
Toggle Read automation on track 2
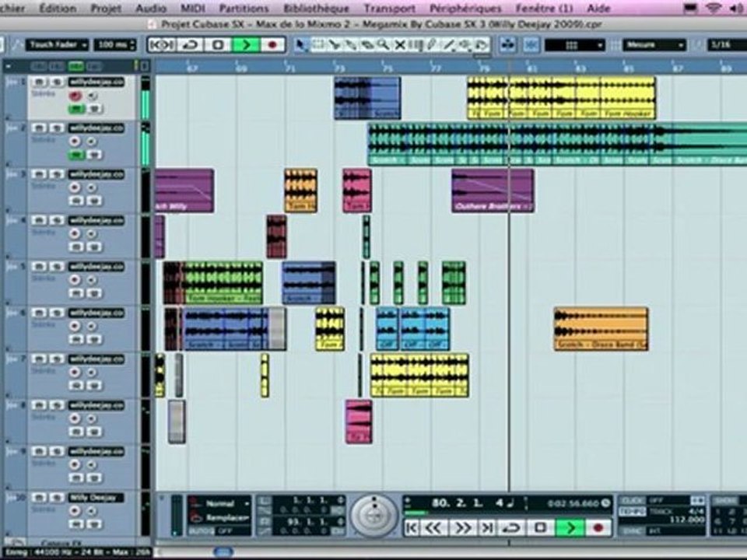[x=76, y=155]
